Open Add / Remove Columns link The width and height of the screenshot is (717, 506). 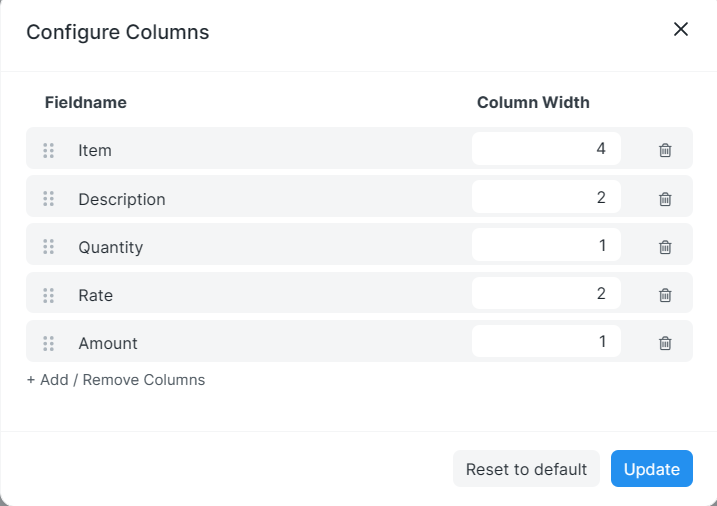[116, 380]
